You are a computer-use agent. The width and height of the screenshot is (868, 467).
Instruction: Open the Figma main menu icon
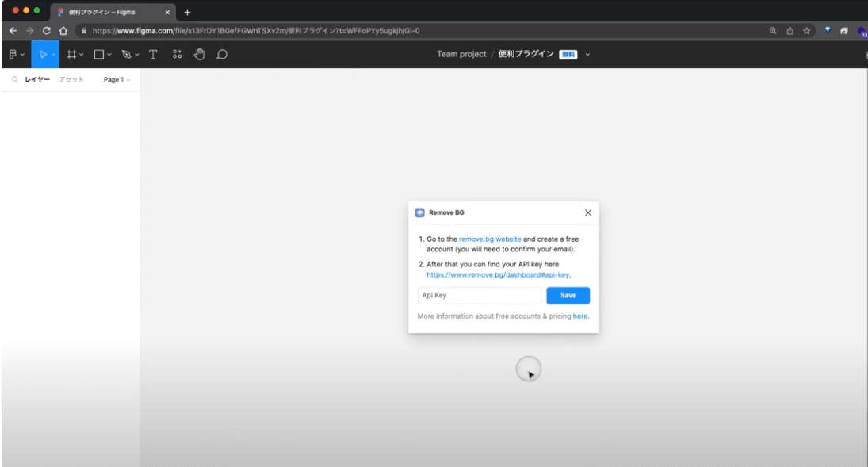pos(13,54)
